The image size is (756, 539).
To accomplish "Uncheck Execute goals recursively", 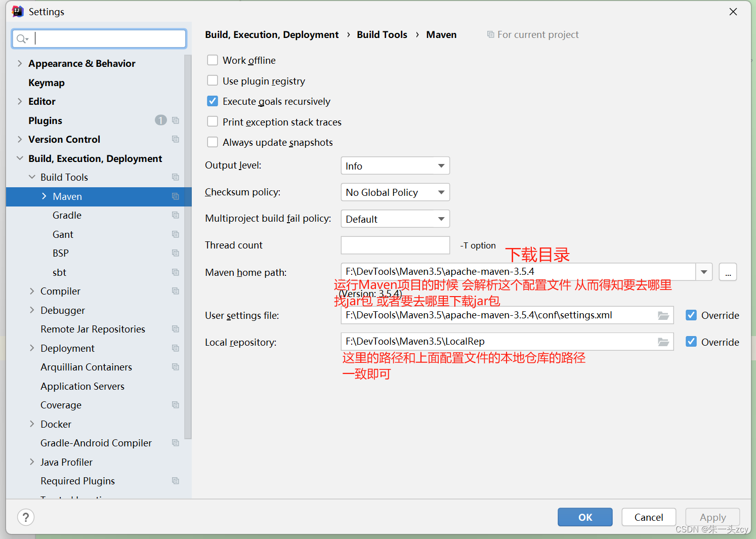I will click(x=213, y=101).
